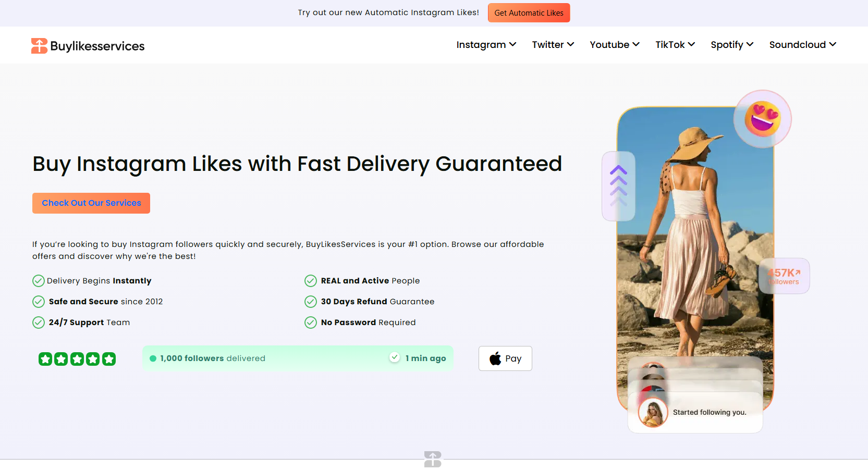Expand the Twitter dropdown menu

click(x=553, y=45)
